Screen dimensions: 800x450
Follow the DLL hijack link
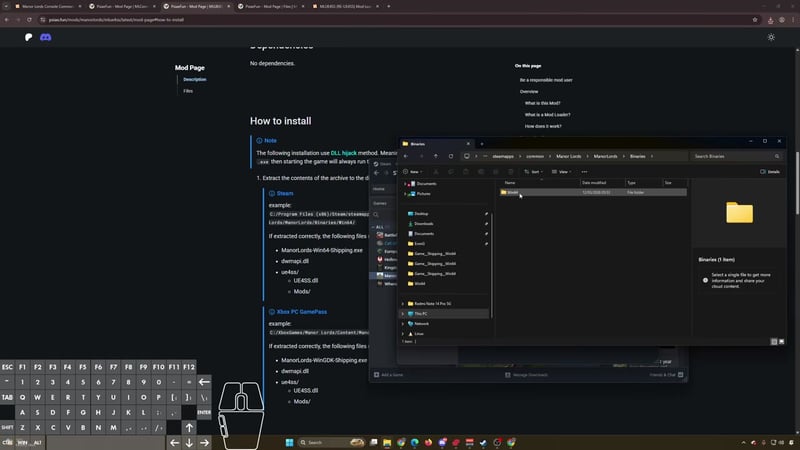click(343, 153)
